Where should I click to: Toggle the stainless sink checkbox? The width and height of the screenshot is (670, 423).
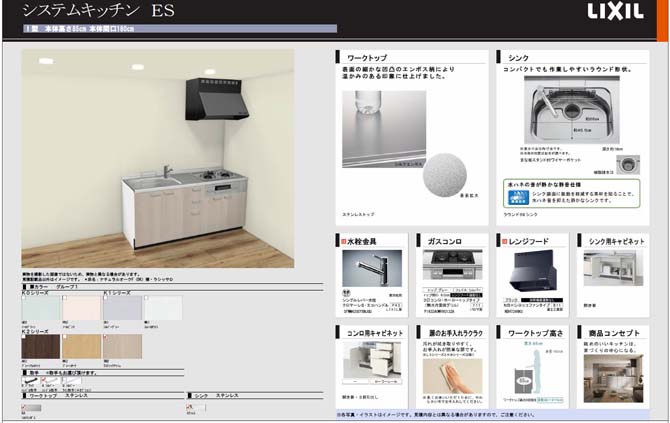point(189,407)
